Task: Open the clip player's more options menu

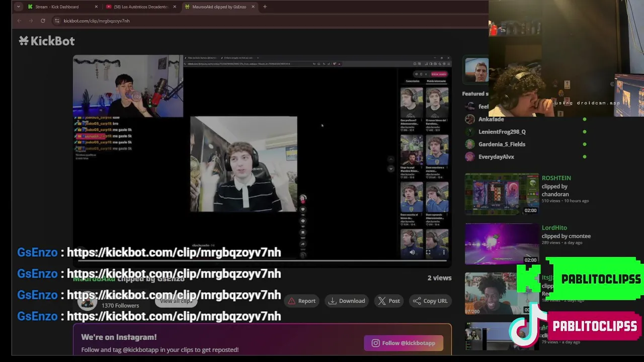Action: coord(444,252)
